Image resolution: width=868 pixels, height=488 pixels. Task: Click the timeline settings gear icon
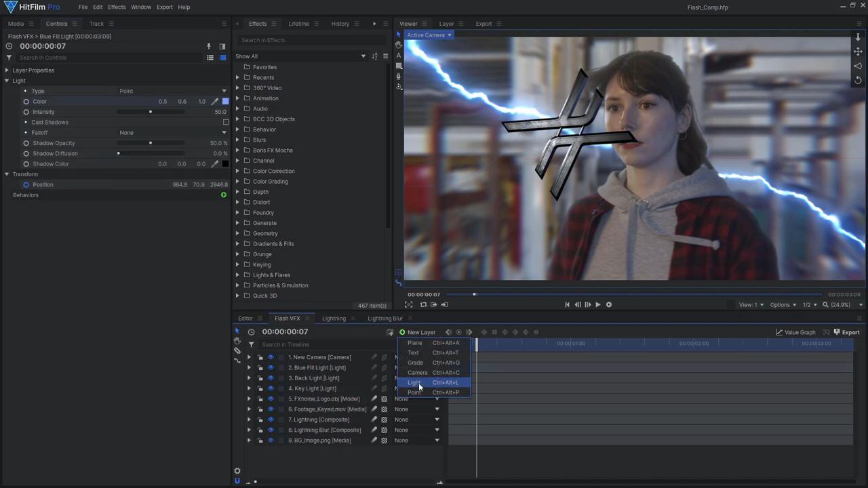point(237,471)
